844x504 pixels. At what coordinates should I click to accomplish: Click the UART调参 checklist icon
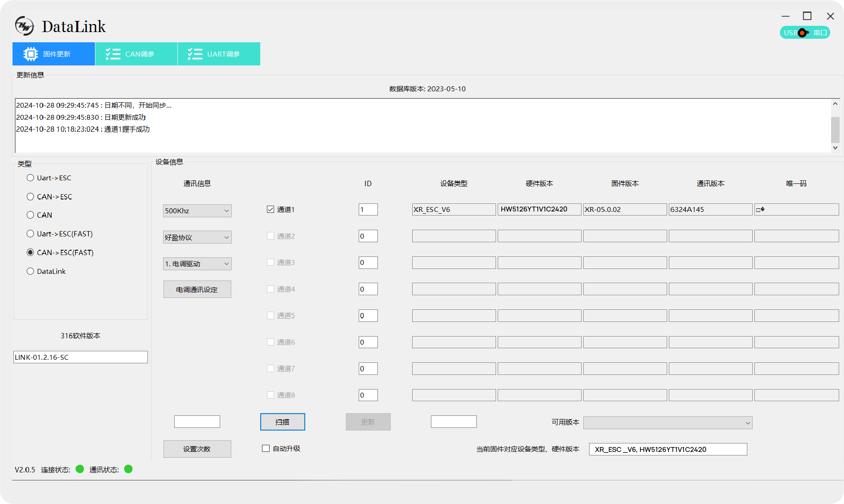195,54
